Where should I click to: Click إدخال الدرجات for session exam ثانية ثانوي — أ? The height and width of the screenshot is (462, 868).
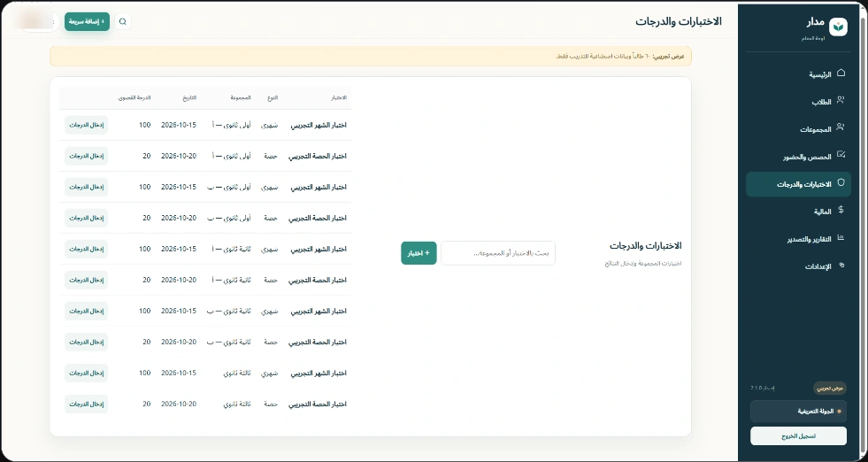(87, 281)
